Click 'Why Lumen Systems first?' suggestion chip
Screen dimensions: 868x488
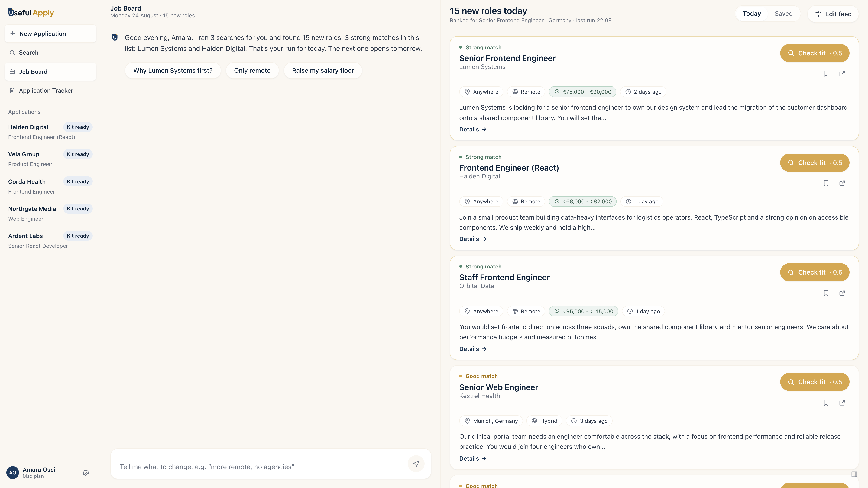[x=173, y=70]
